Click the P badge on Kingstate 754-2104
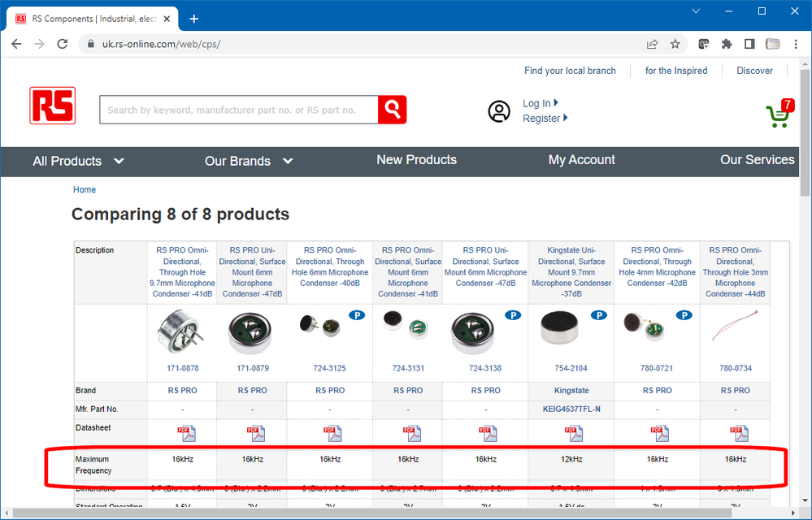Image resolution: width=812 pixels, height=520 pixels. point(599,315)
